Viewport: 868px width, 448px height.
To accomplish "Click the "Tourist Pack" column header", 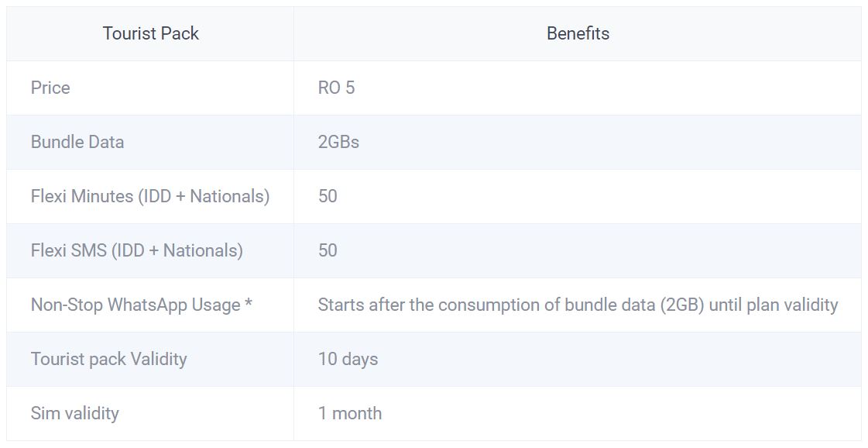I will tap(150, 33).
